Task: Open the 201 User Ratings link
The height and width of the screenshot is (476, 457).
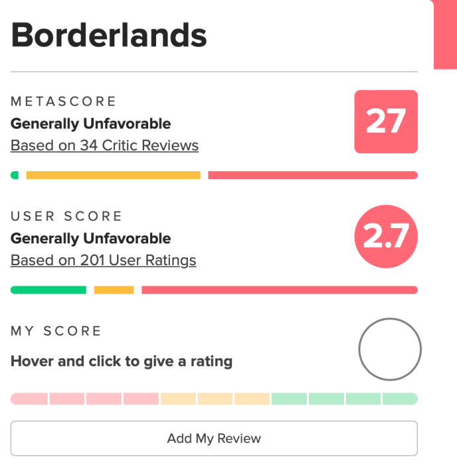Action: click(103, 260)
